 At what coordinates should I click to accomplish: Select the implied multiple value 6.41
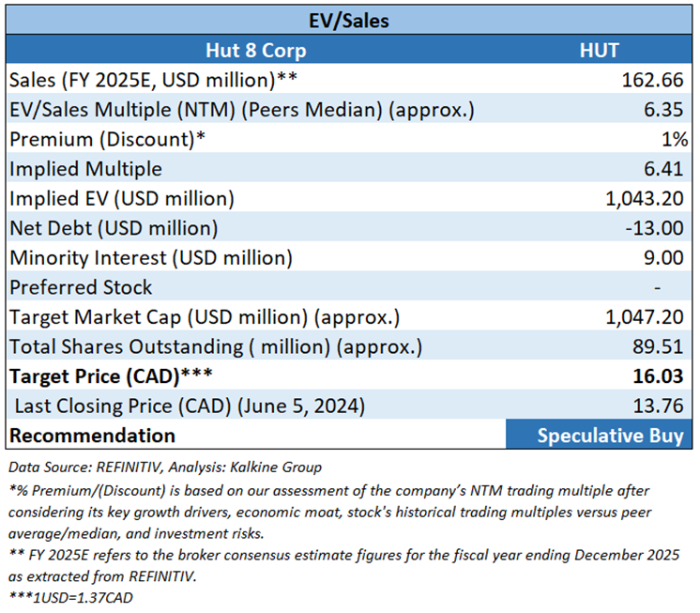[663, 169]
